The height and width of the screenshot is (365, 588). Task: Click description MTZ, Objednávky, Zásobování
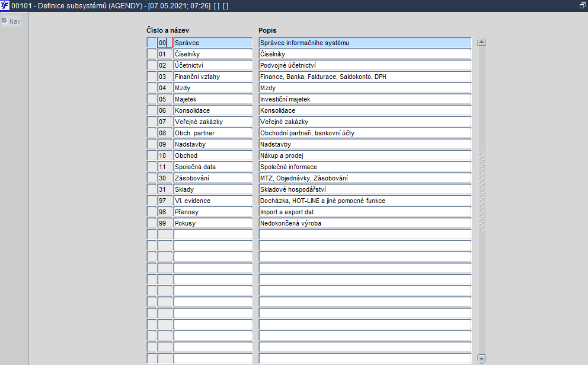pyautogui.click(x=365, y=177)
